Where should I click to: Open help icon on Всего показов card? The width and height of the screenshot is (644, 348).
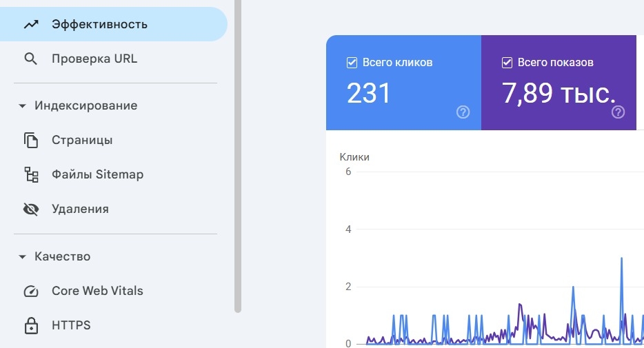tap(618, 112)
